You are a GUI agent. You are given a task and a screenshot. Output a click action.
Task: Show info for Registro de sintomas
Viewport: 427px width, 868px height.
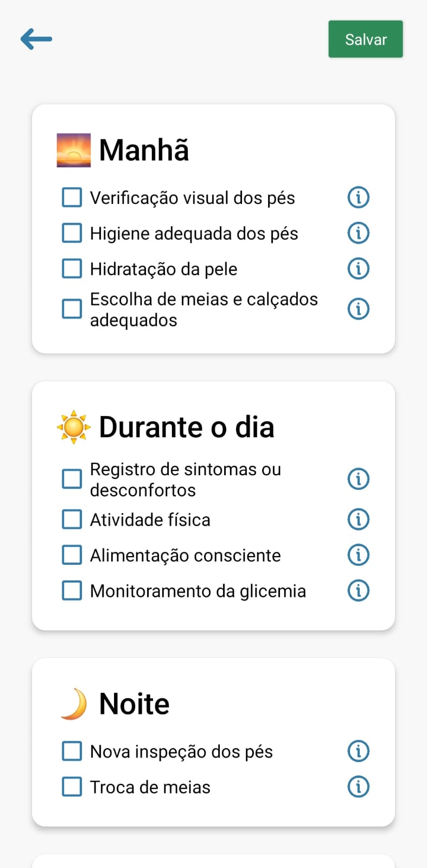(x=358, y=479)
